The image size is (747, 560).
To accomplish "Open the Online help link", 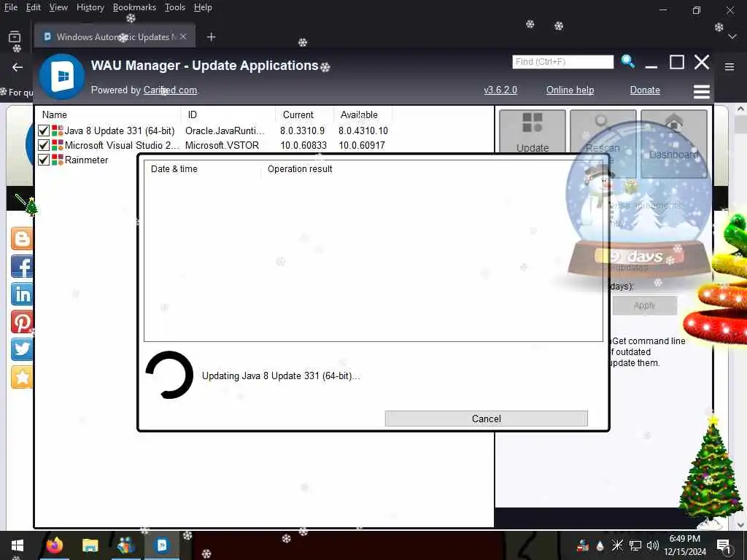I will pyautogui.click(x=570, y=90).
